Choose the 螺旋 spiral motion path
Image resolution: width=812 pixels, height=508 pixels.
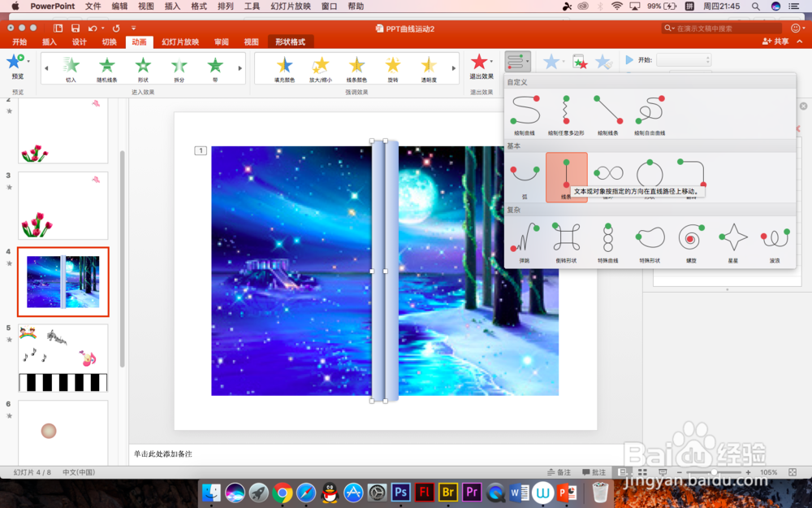click(691, 241)
